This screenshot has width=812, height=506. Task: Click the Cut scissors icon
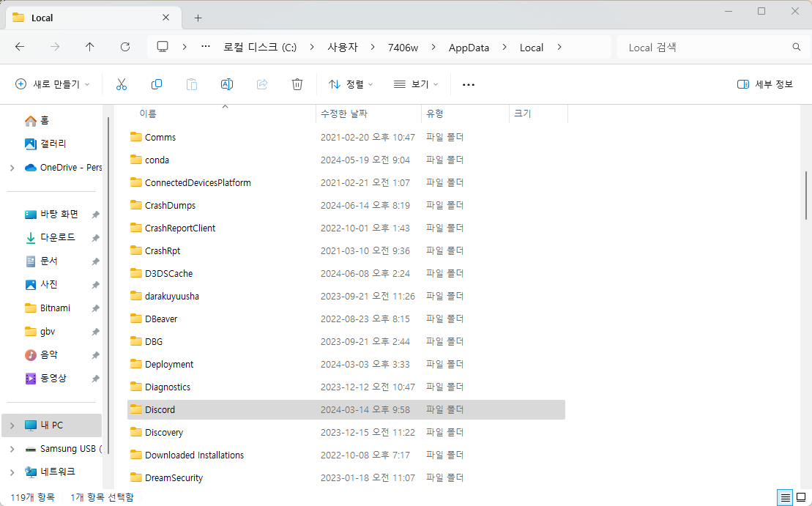pos(122,84)
